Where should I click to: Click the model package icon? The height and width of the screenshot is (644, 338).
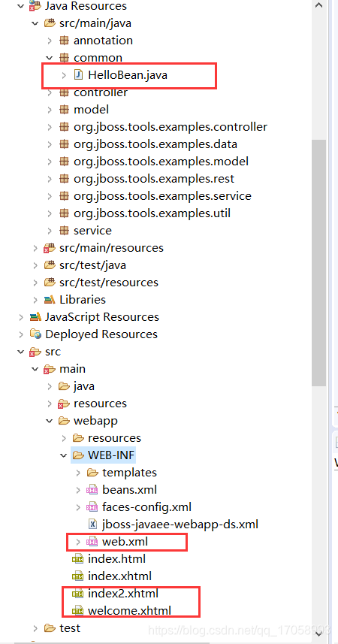[x=64, y=109]
